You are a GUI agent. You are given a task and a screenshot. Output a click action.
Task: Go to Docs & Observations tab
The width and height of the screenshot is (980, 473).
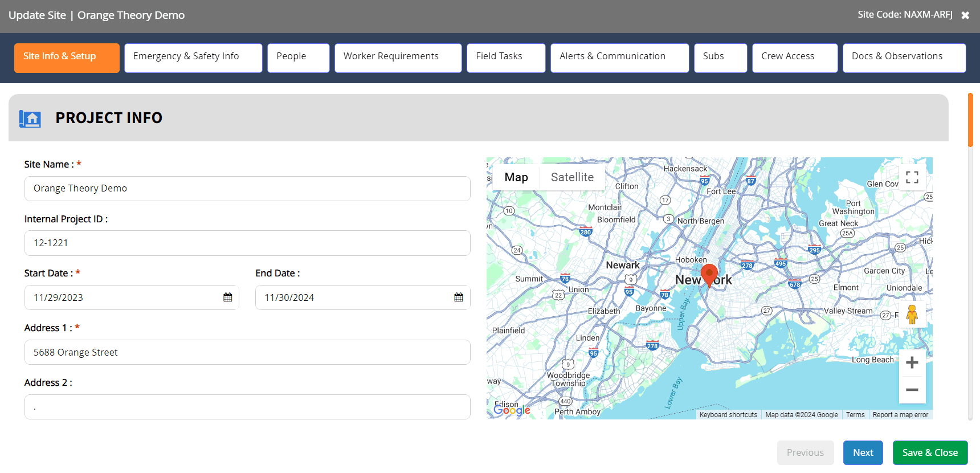(904, 58)
